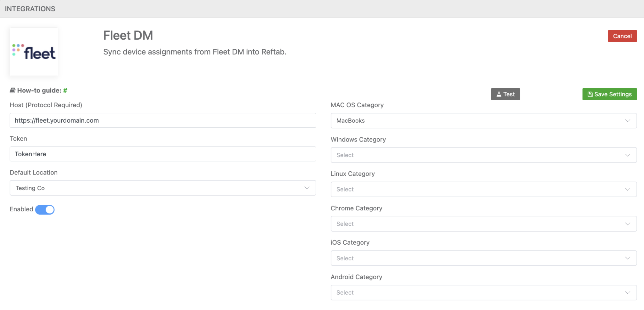Open the Android Category dropdown
The image size is (644, 310).
(483, 292)
